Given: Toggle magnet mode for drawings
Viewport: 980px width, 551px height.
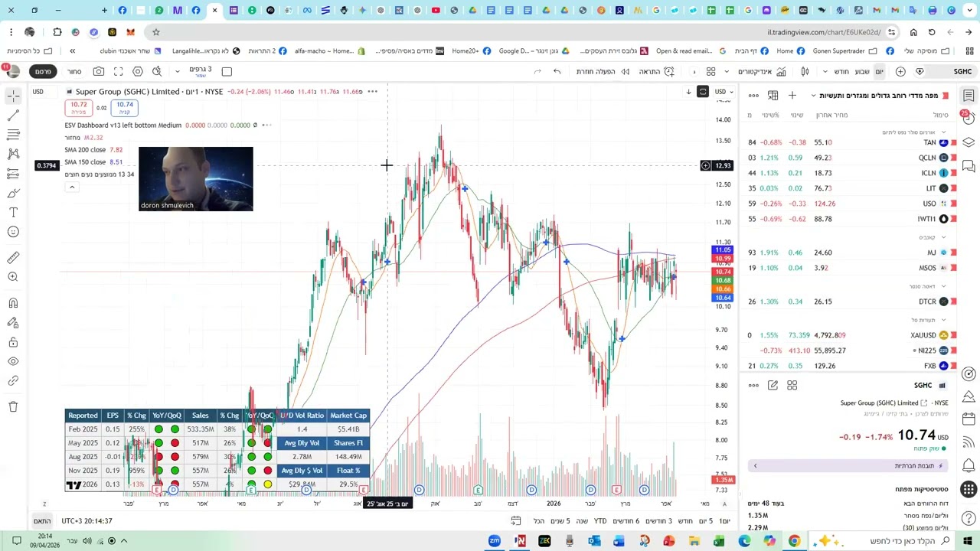Looking at the screenshot, I should pos(13,303).
